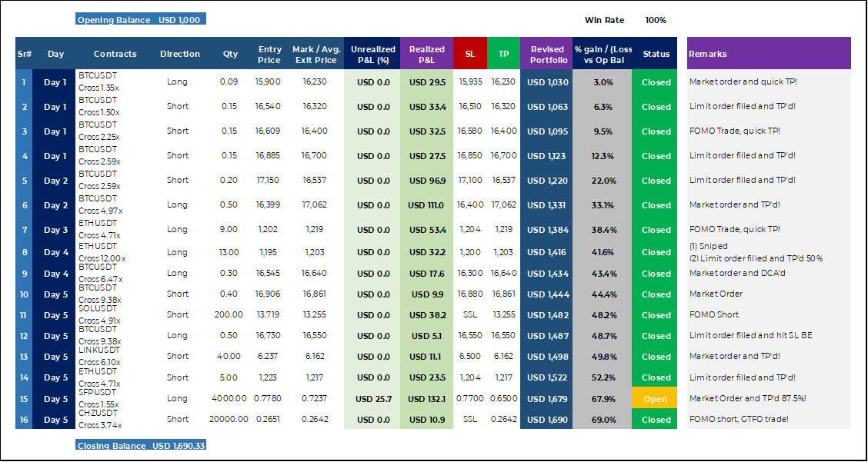Image resolution: width=868 pixels, height=462 pixels.
Task: Select the Closed status in row 1
Action: pos(656,82)
